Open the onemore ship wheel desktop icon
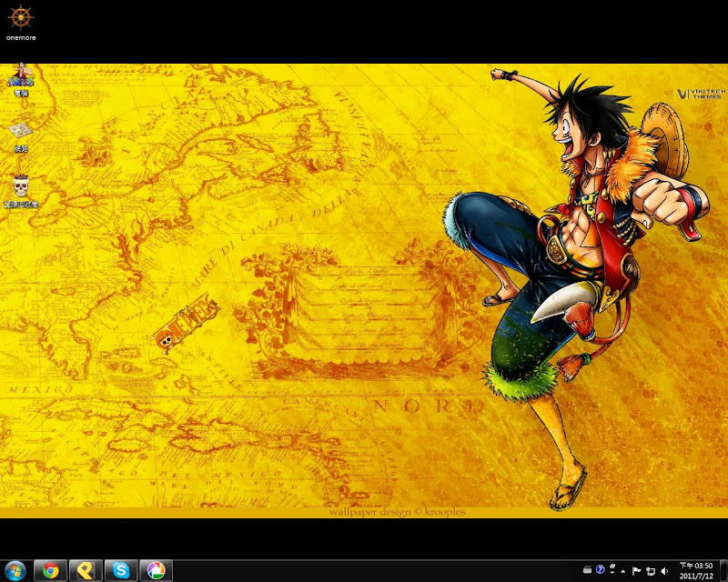 (x=18, y=18)
